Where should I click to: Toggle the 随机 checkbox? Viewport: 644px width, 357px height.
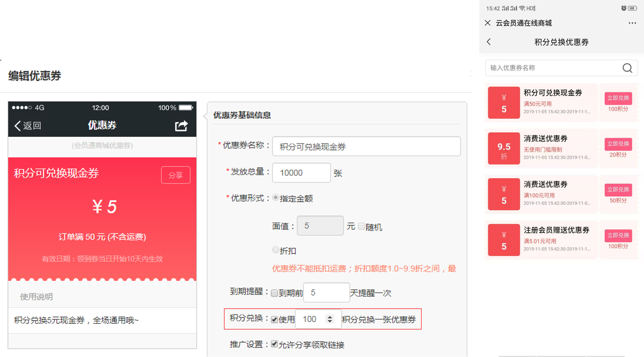point(361,226)
